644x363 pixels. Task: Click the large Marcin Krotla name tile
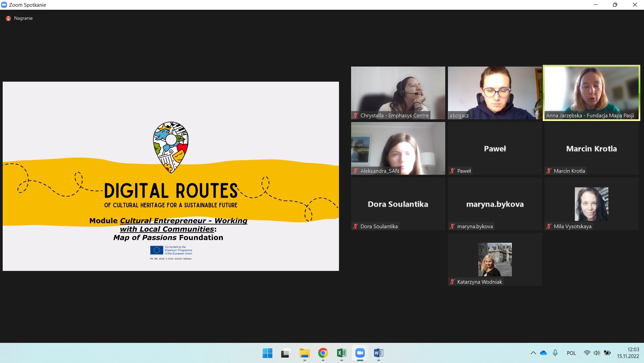(x=592, y=149)
